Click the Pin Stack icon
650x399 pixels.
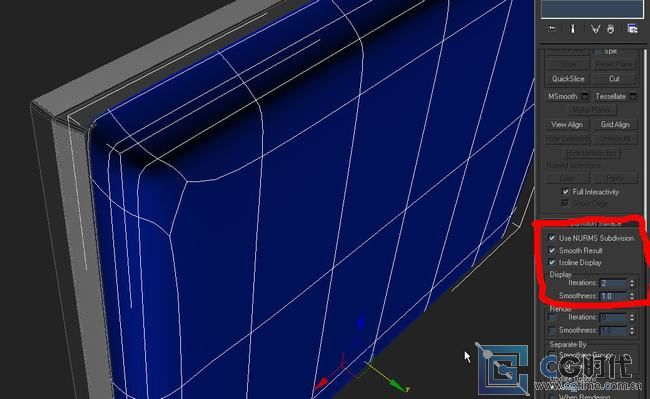point(552,29)
